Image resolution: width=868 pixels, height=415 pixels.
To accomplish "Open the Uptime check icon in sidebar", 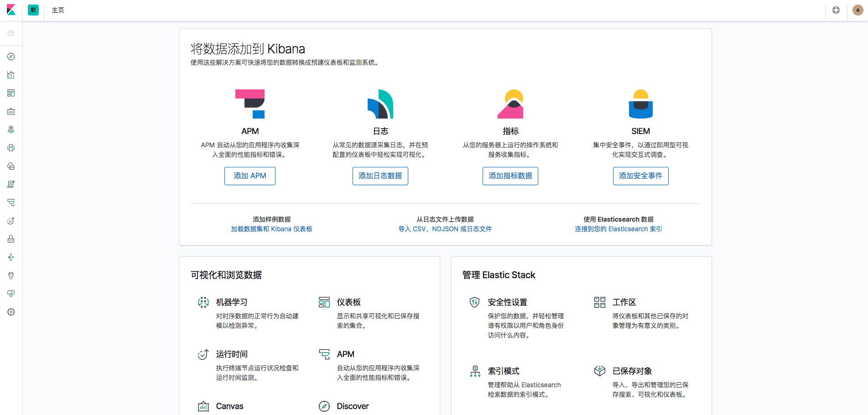I will (x=11, y=221).
